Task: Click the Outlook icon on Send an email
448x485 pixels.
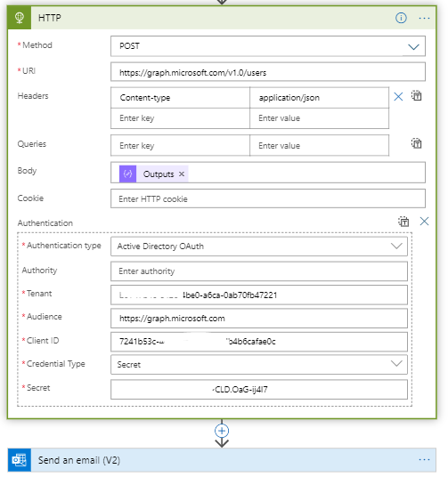Action: pos(20,460)
